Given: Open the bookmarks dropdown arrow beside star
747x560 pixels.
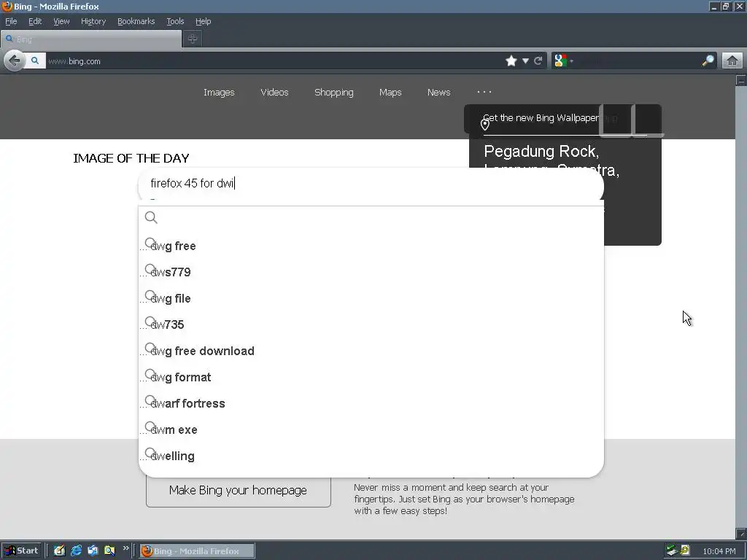Looking at the screenshot, I should [525, 61].
